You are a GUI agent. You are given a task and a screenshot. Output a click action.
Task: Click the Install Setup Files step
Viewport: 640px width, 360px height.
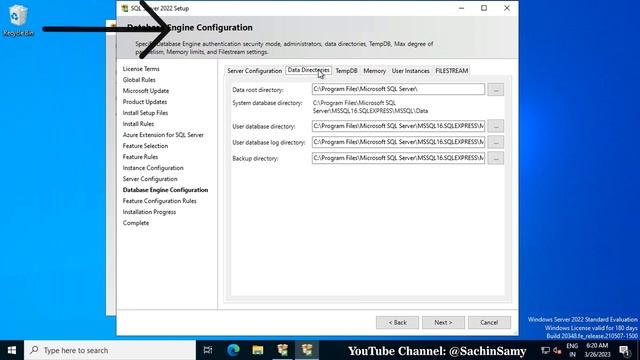click(145, 113)
